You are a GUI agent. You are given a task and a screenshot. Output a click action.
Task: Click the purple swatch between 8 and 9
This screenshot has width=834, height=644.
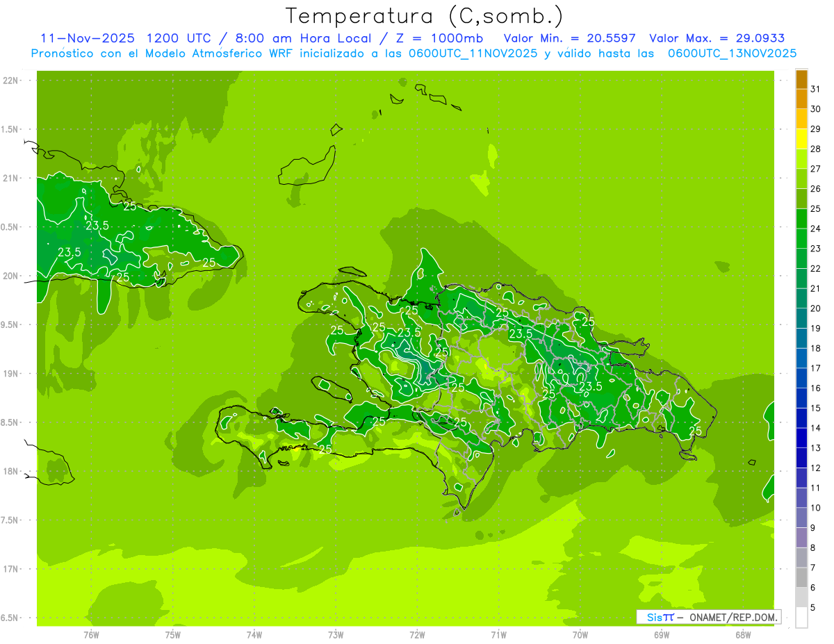(x=801, y=538)
